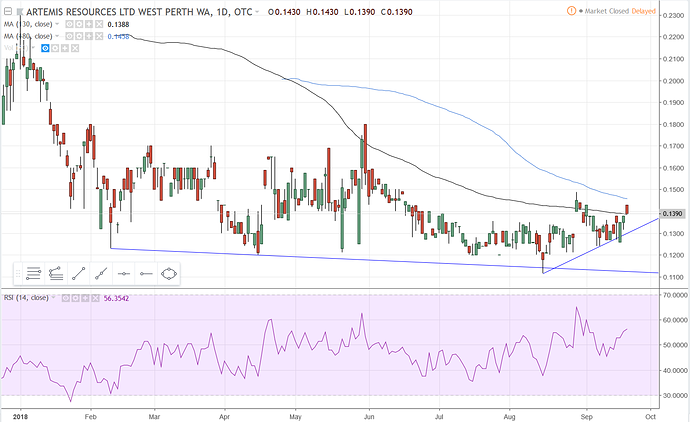Open settings for MA (480, close) indicator

tap(79, 36)
